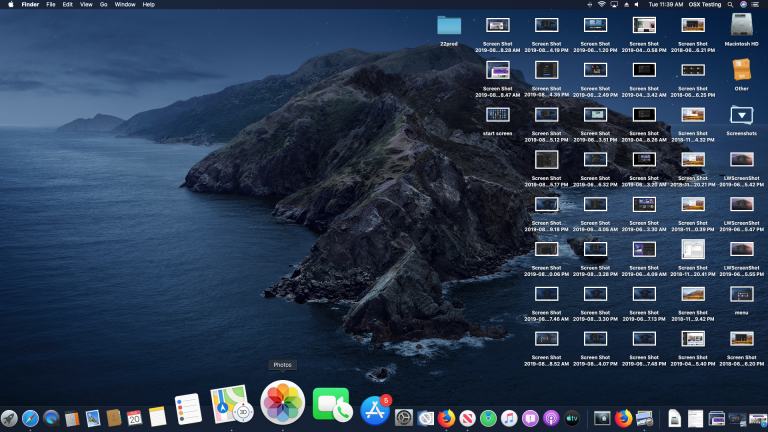Open Spotlight search
The width and height of the screenshot is (768, 432).
tap(730, 4)
